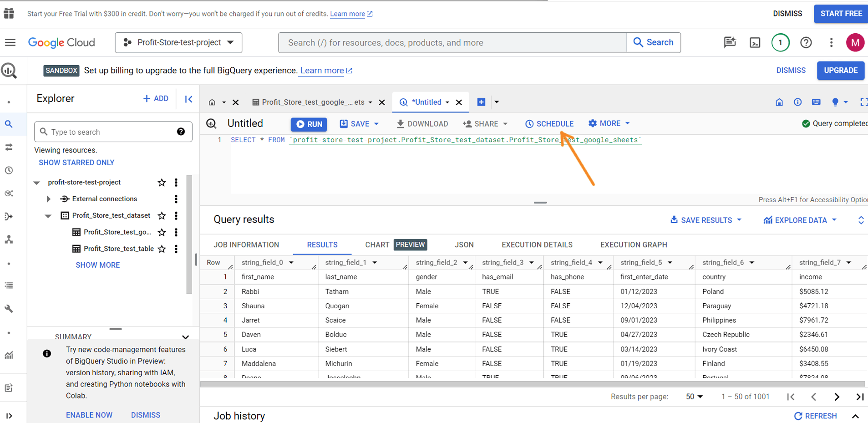Download the query

(422, 124)
